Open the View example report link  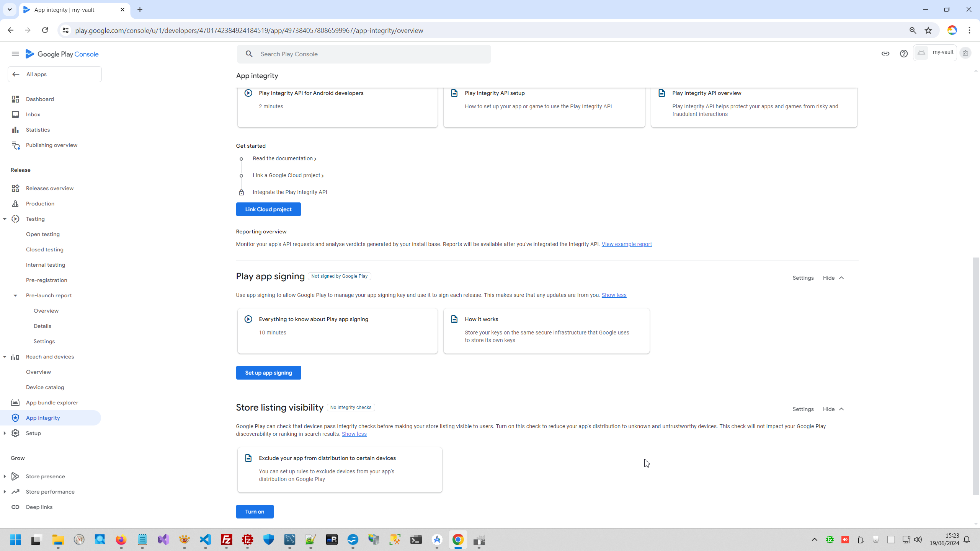pos(626,244)
